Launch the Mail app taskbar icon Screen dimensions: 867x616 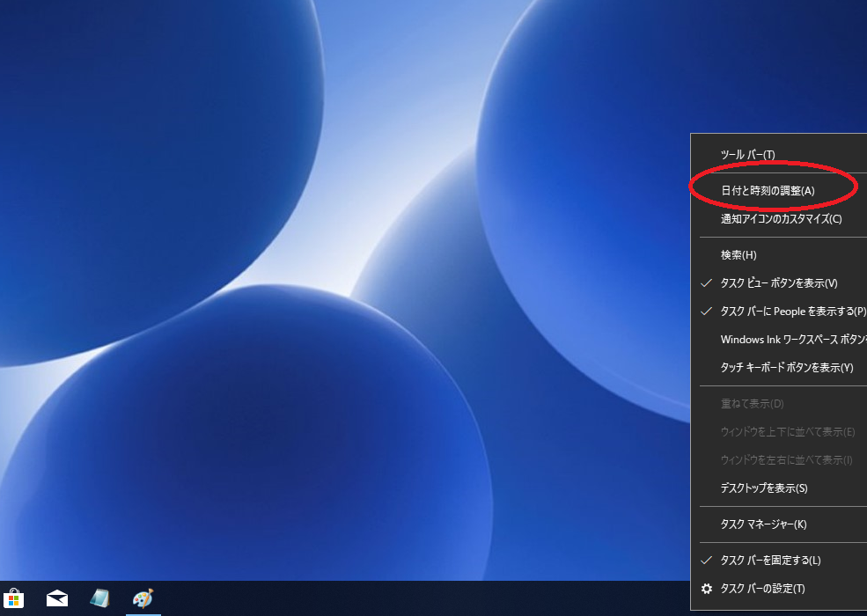pos(57,599)
